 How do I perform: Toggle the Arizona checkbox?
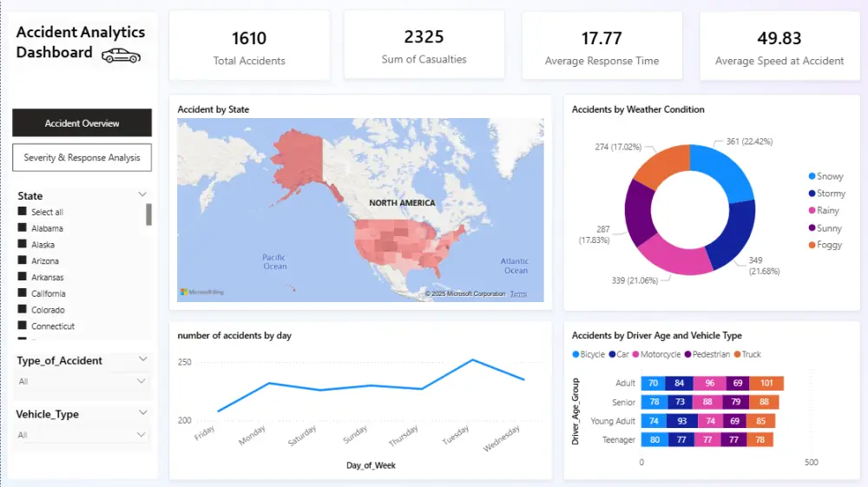(23, 260)
